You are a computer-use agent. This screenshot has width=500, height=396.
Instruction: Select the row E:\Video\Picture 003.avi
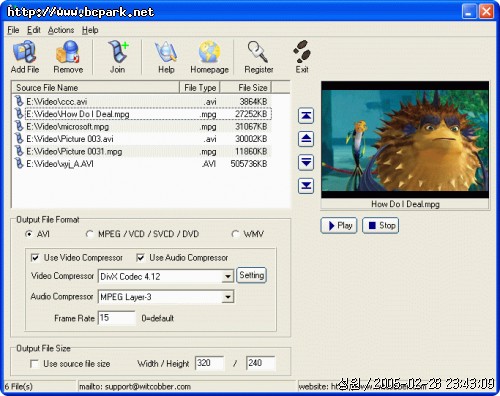click(142, 139)
